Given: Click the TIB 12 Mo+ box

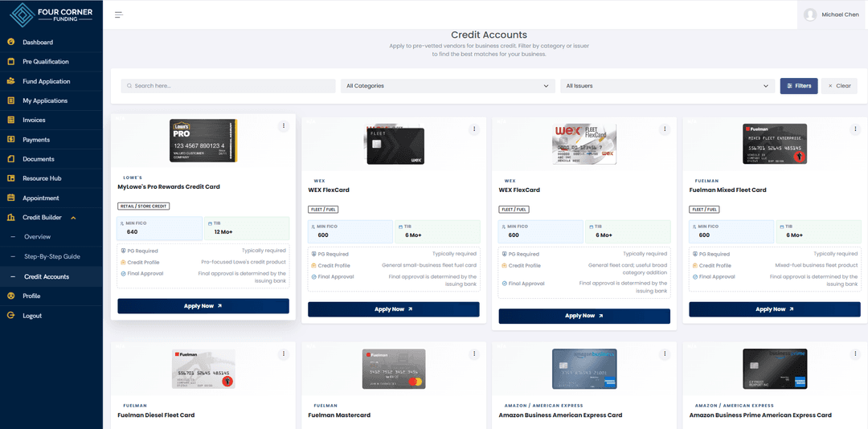Looking at the screenshot, I should [x=247, y=228].
